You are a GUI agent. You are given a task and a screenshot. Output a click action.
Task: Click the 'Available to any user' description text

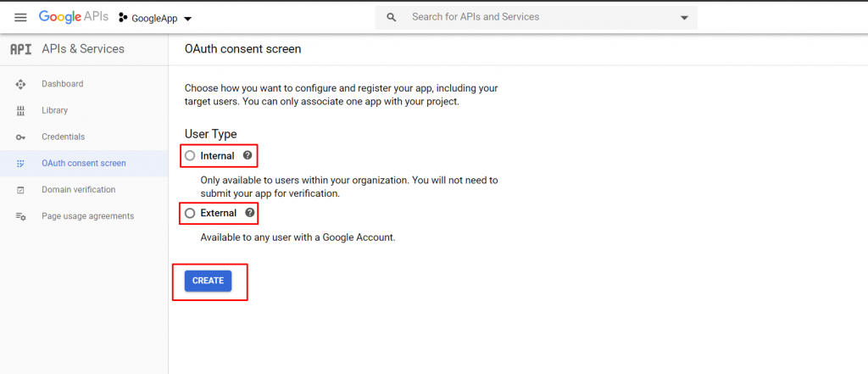298,237
